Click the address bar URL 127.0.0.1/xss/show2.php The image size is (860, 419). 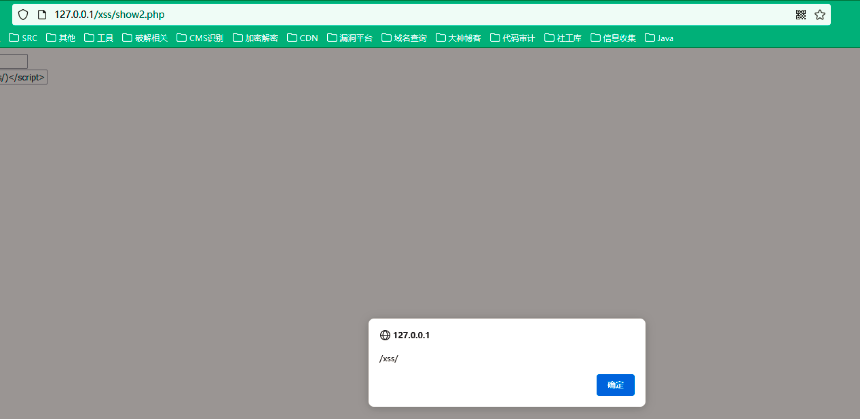click(x=109, y=15)
